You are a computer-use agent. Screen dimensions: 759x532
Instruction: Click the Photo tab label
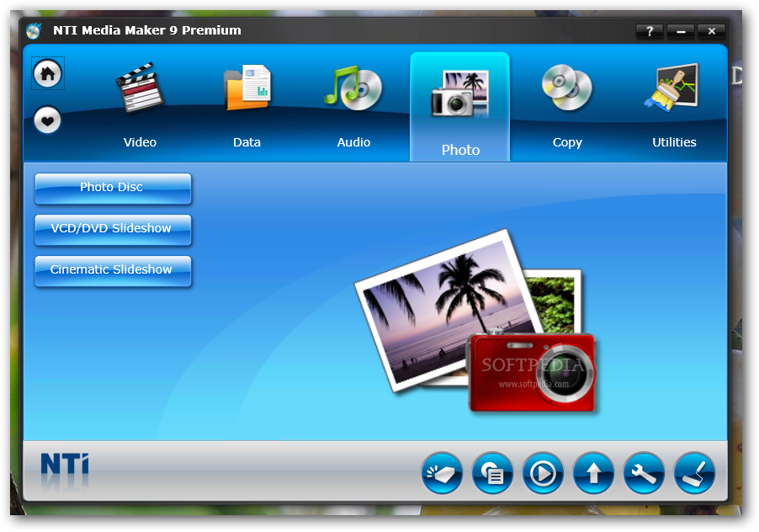click(460, 150)
